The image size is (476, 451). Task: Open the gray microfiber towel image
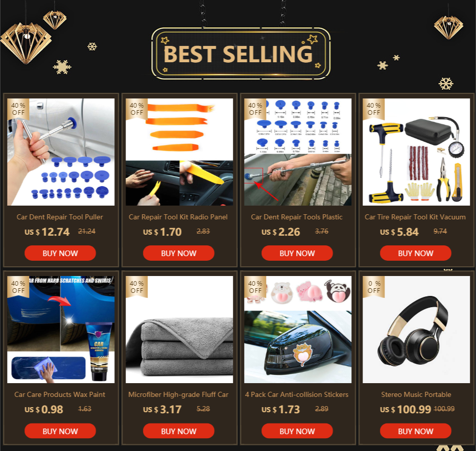coord(179,330)
